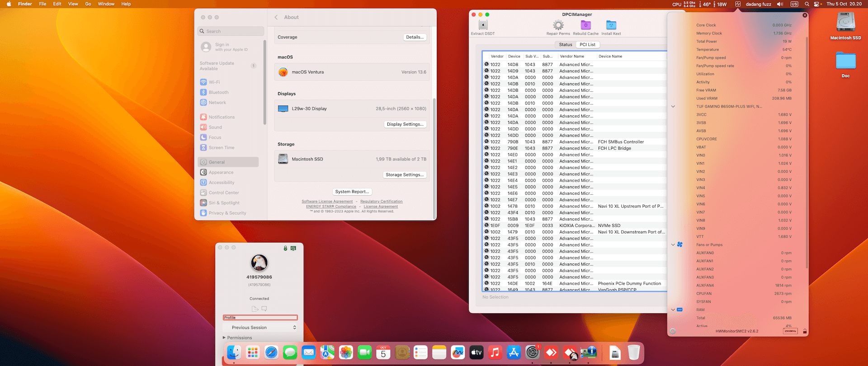868x366 pixels.
Task: Click the Extract DSDT toolbar icon
Action: (x=483, y=25)
